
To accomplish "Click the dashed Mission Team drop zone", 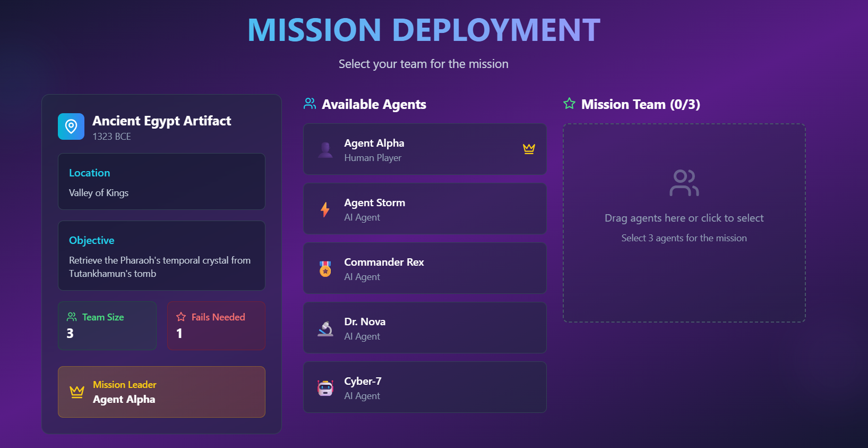I will tap(684, 223).
